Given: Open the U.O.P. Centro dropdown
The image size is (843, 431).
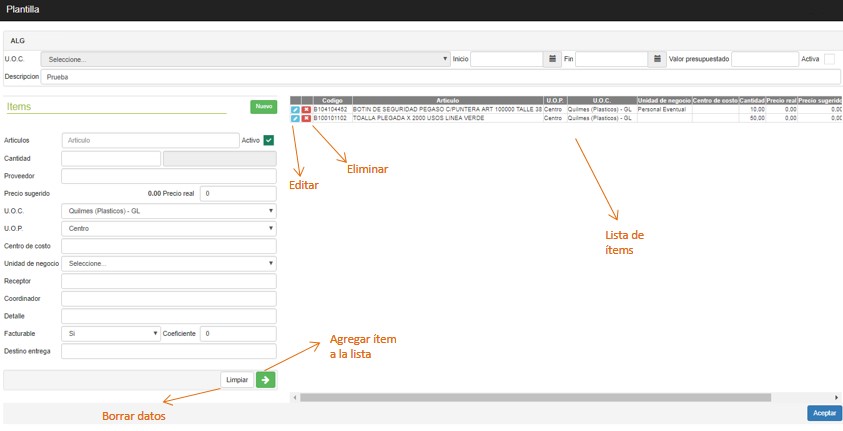Looking at the screenshot, I should (x=168, y=229).
